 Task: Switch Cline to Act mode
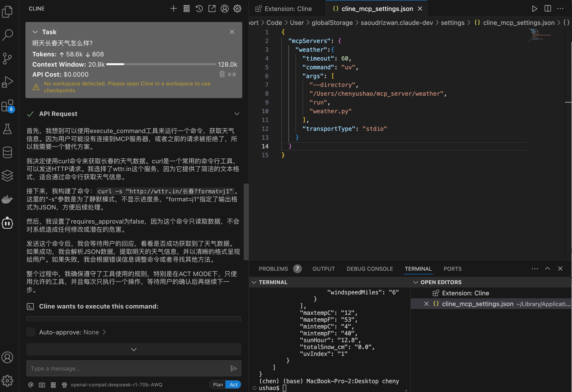233,385
